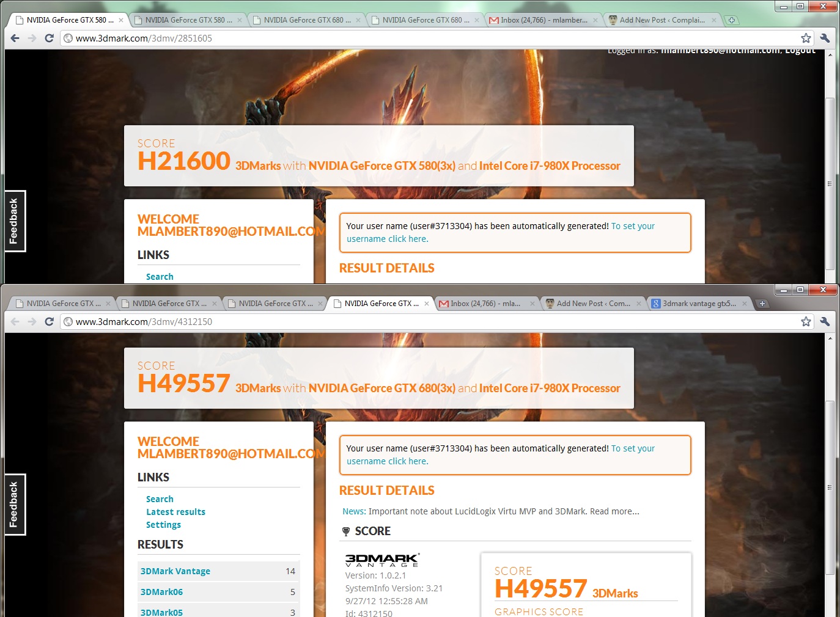Open 3DMark Vantage in the RESULTS list
The image size is (840, 617).
click(175, 571)
